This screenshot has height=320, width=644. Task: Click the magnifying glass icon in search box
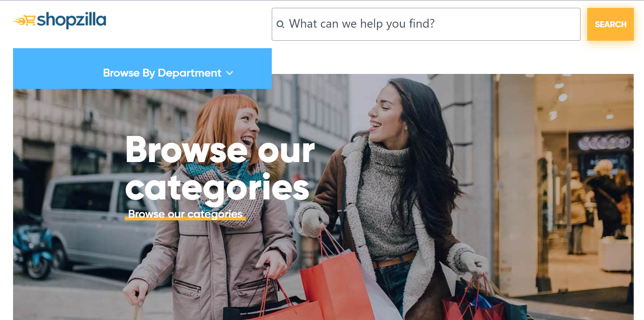point(280,24)
